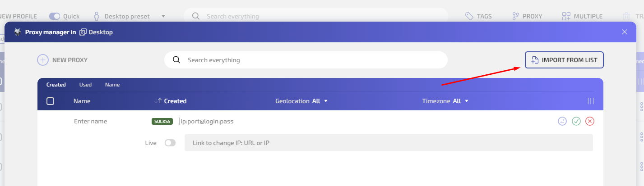Click the green checkmark save proxy icon
Image resolution: width=644 pixels, height=186 pixels.
tap(576, 121)
